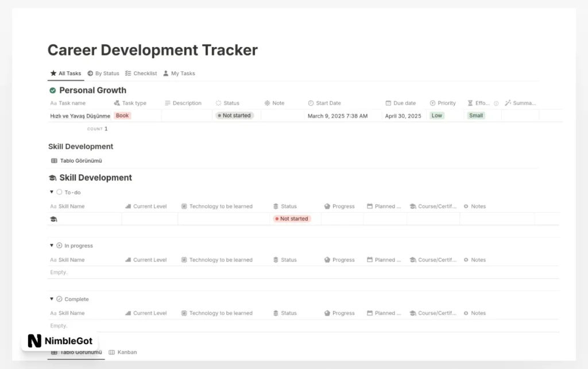Click the table icon next to Tablo Görünümü
The image size is (588, 369).
click(x=54, y=161)
